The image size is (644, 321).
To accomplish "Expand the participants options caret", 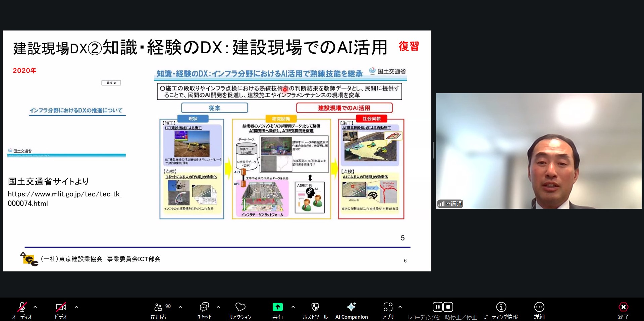I will 180,307.
